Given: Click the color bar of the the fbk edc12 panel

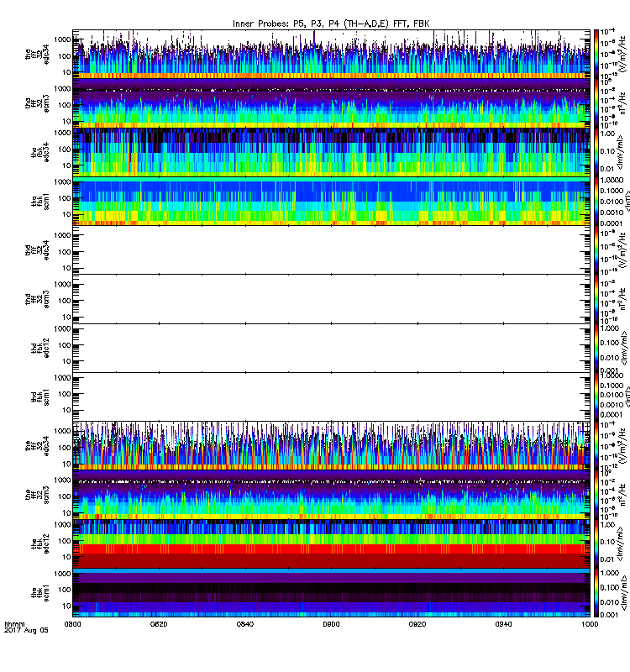Looking at the screenshot, I should pos(596,543).
